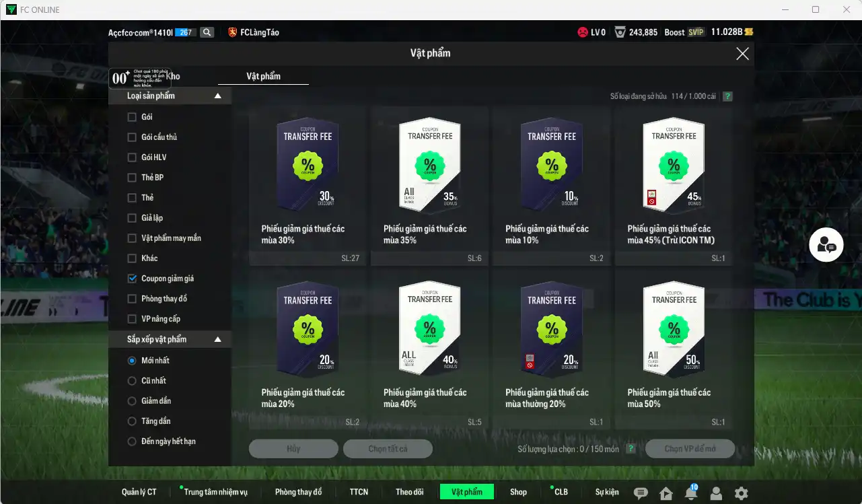The image size is (862, 504).
Task: Click the help question mark beside selection count
Action: [x=631, y=449]
